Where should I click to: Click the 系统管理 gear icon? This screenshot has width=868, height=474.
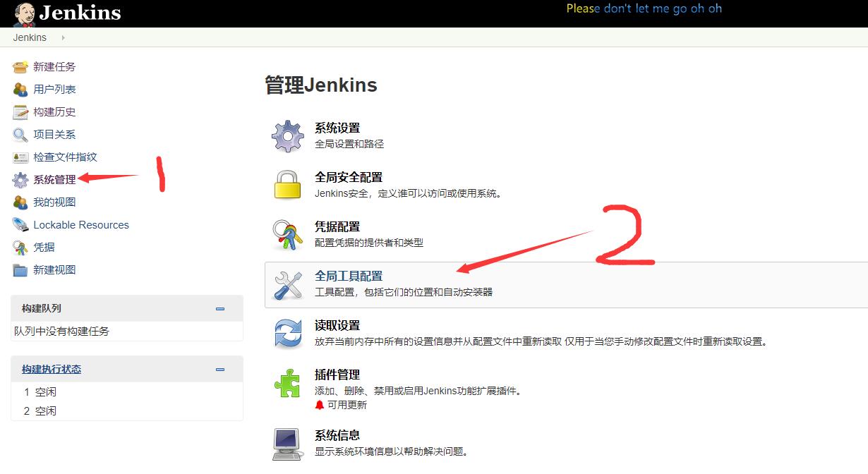tap(20, 180)
